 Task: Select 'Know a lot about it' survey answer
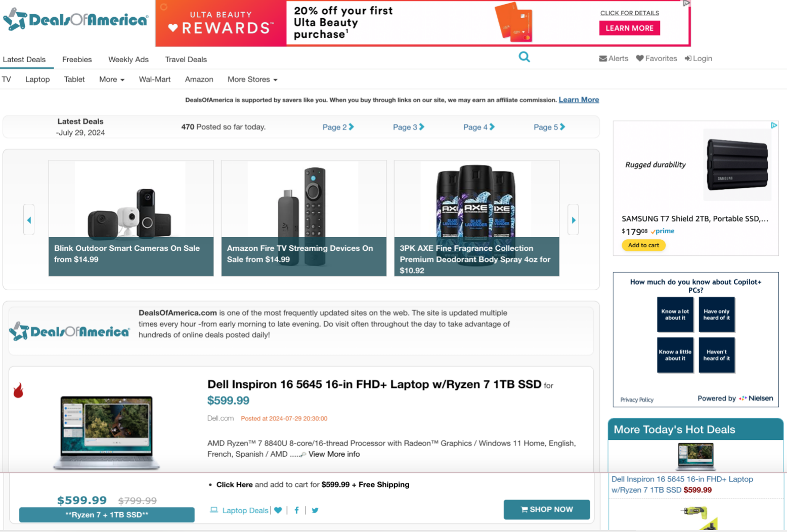tap(675, 315)
